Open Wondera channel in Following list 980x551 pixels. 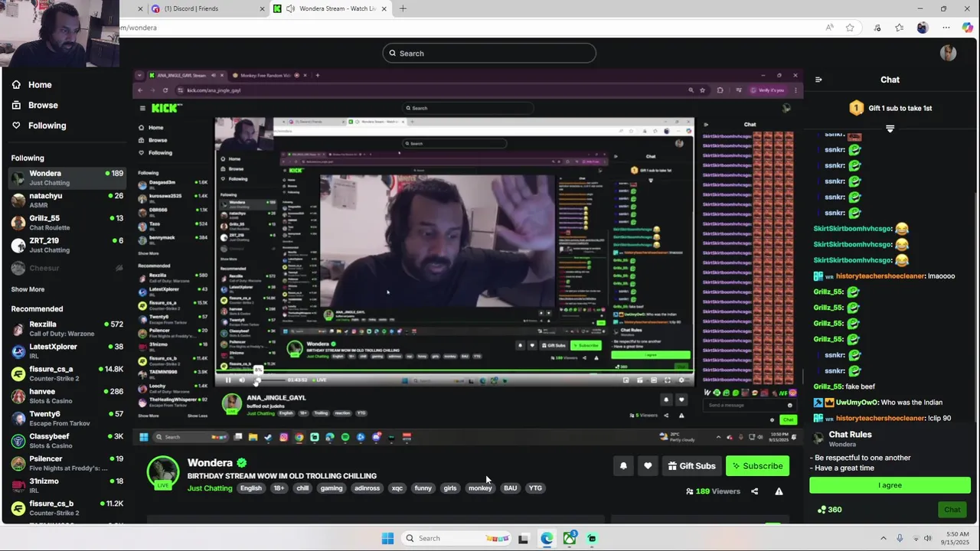67,178
